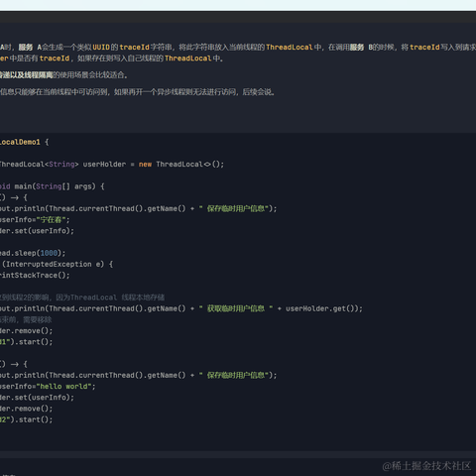Click the "LocalDemo1 {" class declaration line
The image size is (476, 476).
tap(25, 142)
